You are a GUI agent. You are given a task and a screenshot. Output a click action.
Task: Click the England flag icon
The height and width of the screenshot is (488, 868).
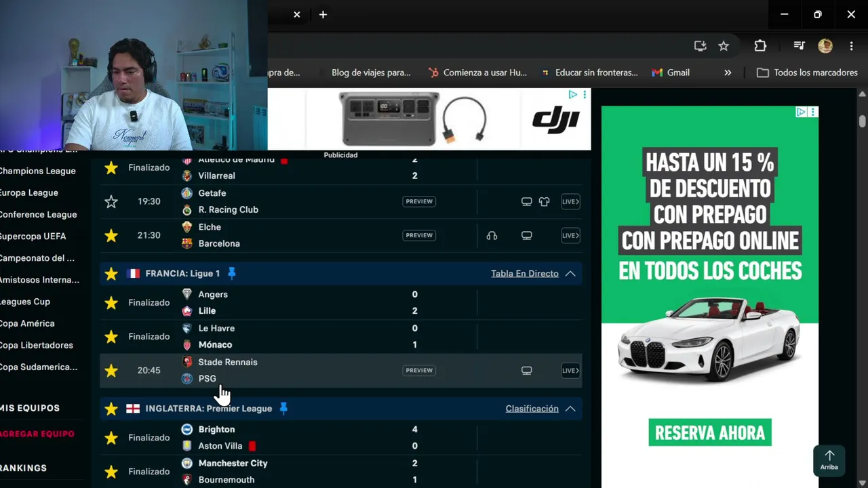point(133,409)
